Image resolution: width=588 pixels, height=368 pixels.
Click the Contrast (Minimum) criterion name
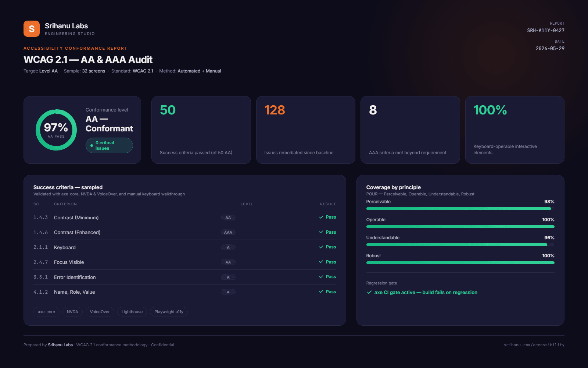click(x=76, y=217)
